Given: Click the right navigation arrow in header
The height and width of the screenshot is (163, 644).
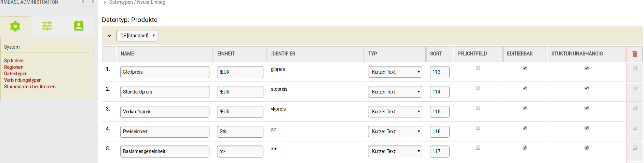Looking at the screenshot, I should click(x=93, y=2).
